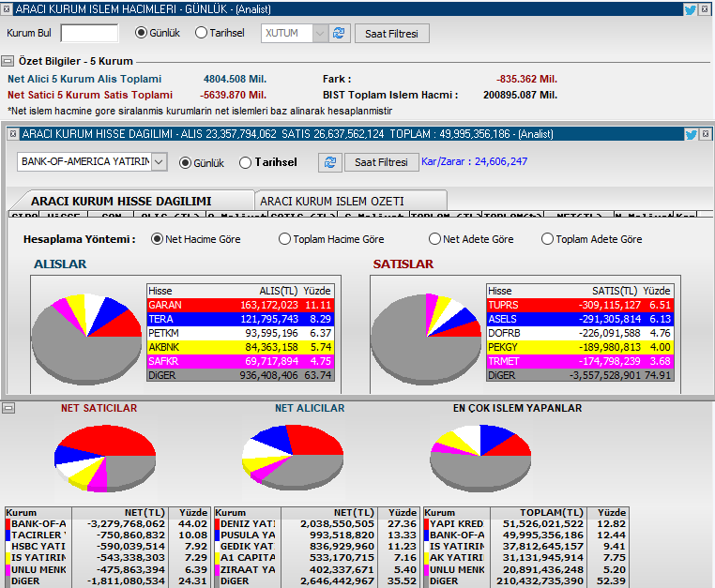Select HSBC YATI row in Net Saticilar table
Image resolution: width=715 pixels, height=588 pixels.
108,546
